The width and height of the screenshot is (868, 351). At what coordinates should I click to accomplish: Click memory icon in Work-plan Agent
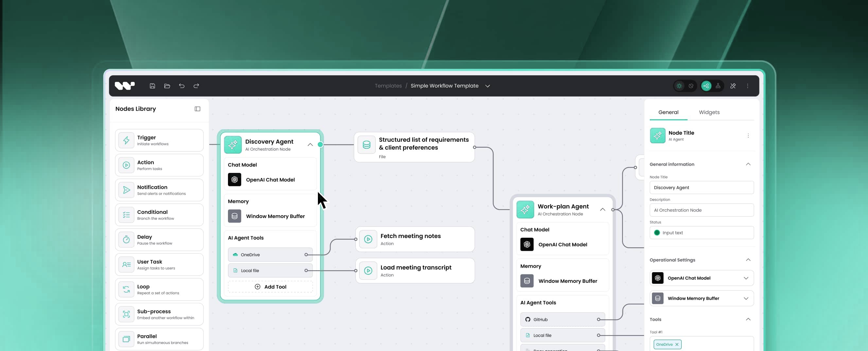(x=527, y=281)
